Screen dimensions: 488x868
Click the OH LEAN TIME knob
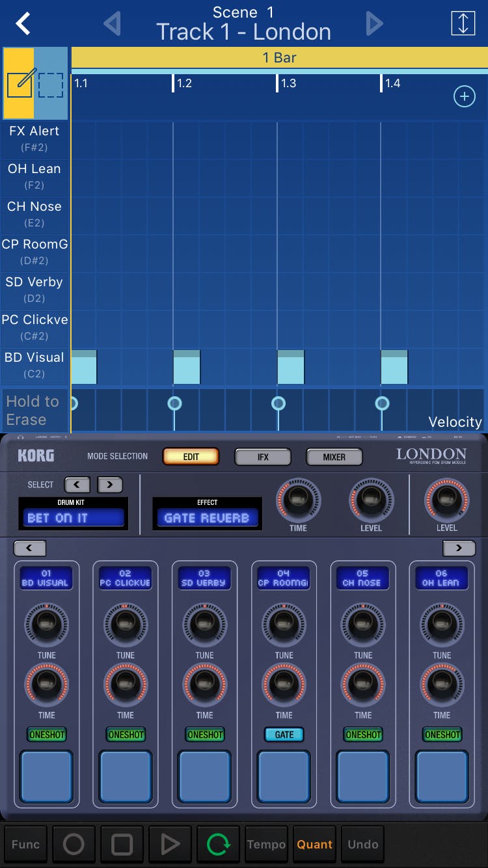click(x=442, y=685)
